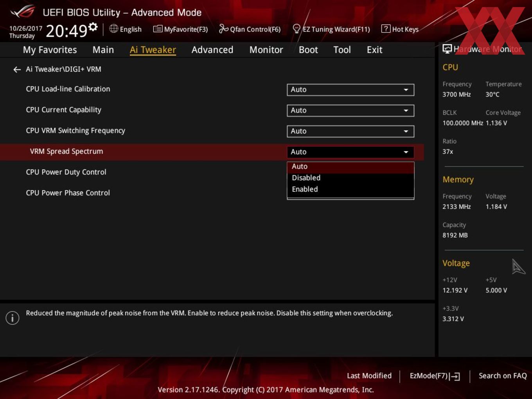
Task: Open the Boot tab
Action: [x=308, y=50]
